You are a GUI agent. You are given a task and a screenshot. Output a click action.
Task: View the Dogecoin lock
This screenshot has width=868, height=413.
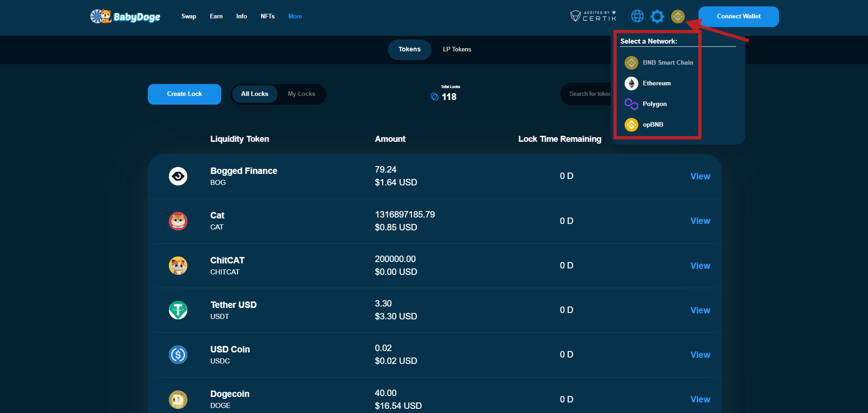700,399
